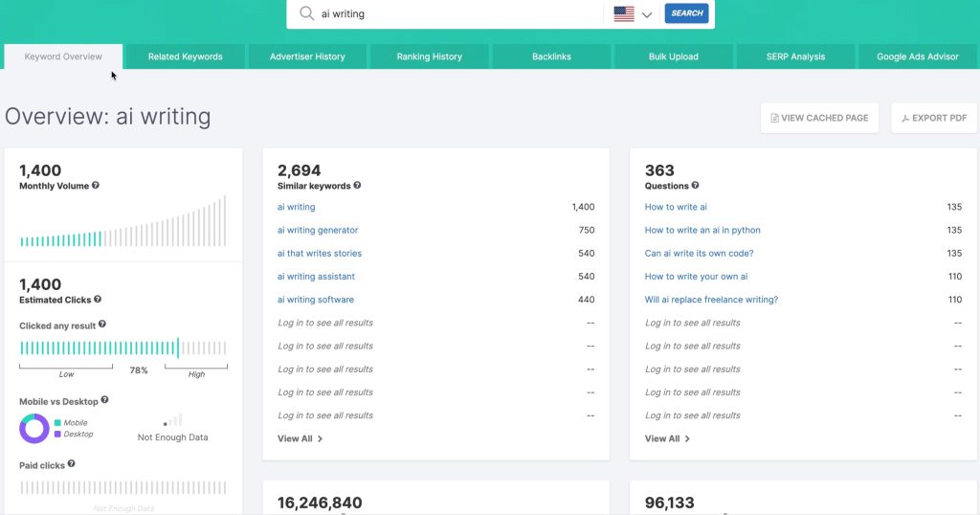Image resolution: width=980 pixels, height=515 pixels.
Task: Expand View All under Questions
Action: 667,438
